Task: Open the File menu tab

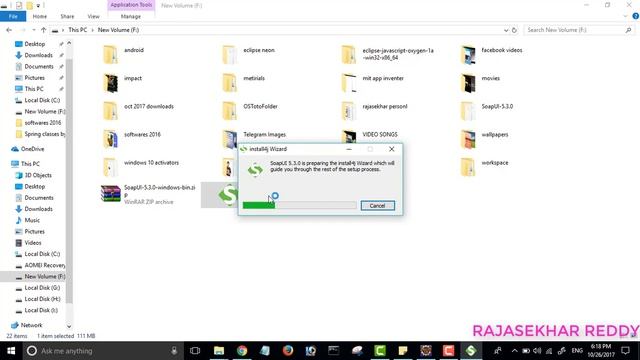Action: 13,16
